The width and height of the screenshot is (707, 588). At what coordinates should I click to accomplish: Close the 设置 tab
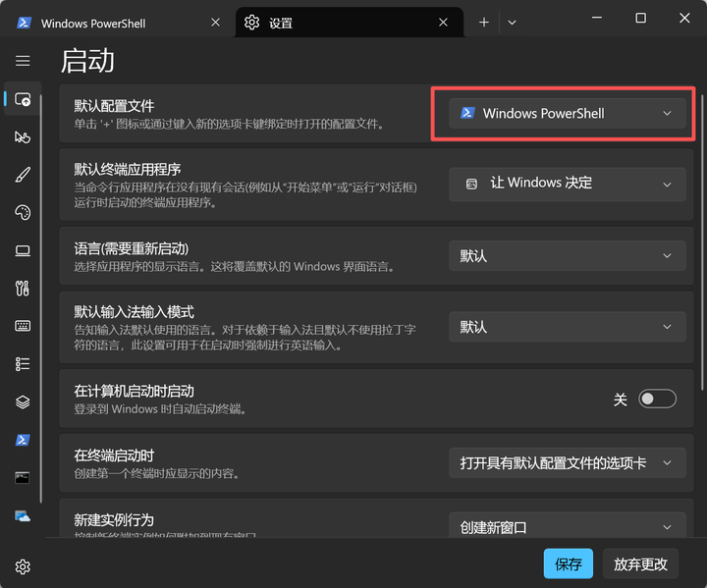click(x=443, y=23)
